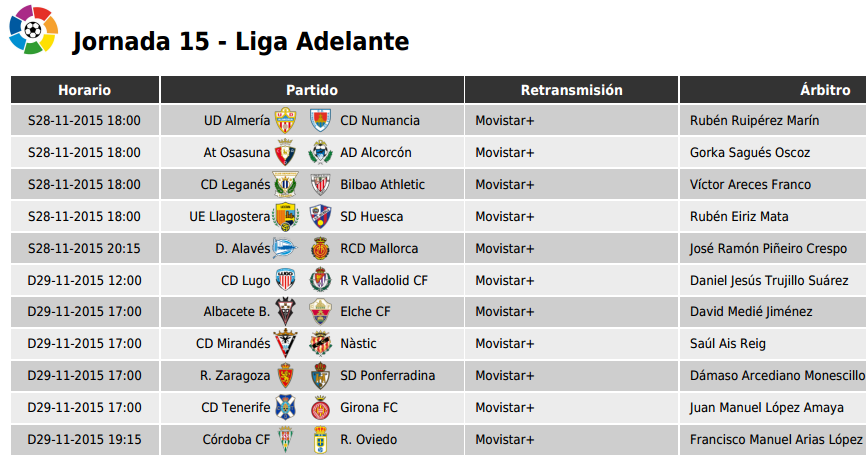Click the CD Numancia team crest
866x456 pixels.
pyautogui.click(x=320, y=120)
